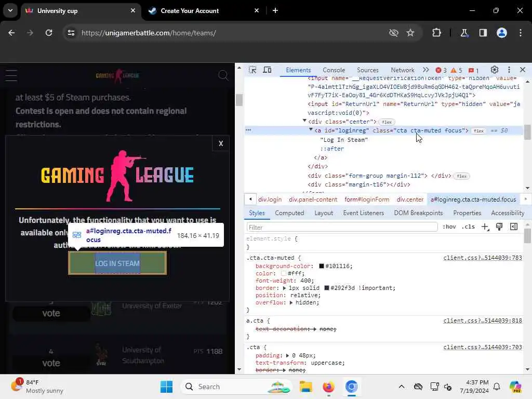Toggle the :hov element state panel
532x399 pixels.
pos(449,227)
